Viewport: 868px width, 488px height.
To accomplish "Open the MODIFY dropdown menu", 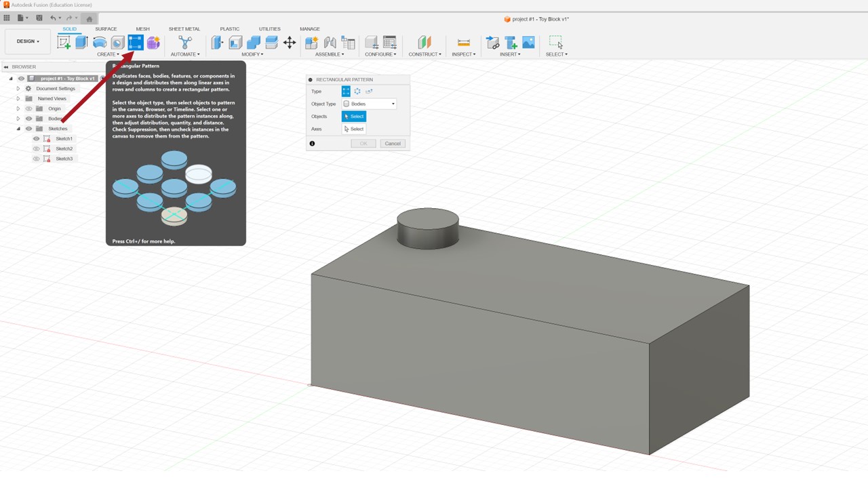I will coord(253,54).
